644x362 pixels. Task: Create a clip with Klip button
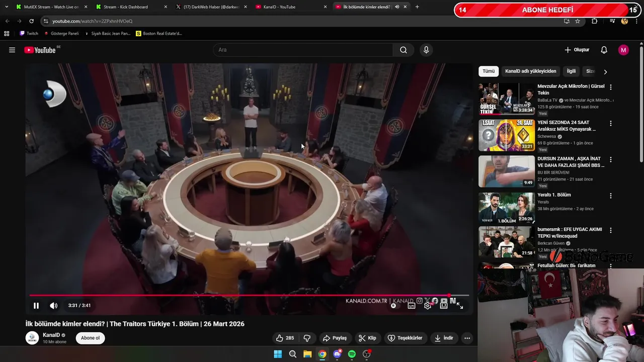(367, 338)
